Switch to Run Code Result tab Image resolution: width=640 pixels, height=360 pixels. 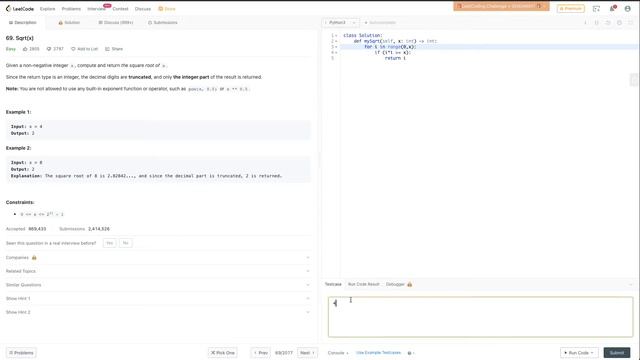click(x=364, y=284)
